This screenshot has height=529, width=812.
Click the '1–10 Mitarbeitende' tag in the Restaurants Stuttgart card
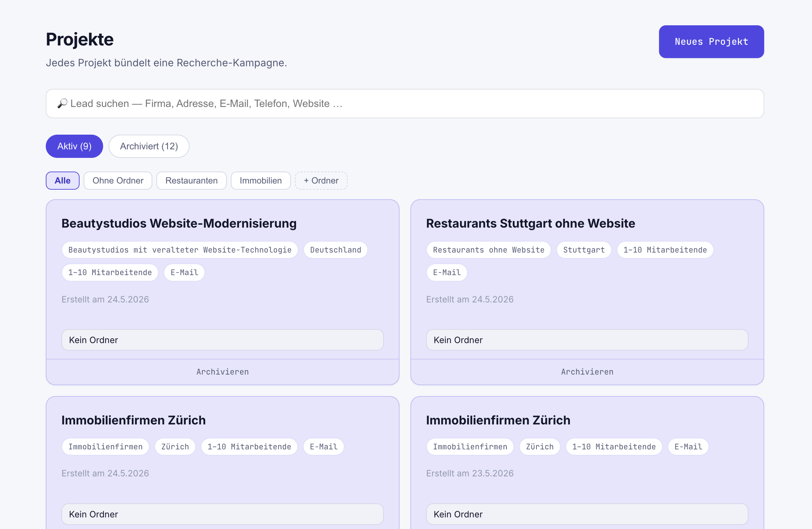point(665,250)
